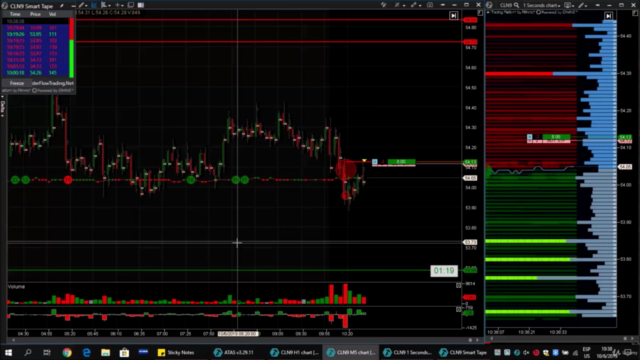Viewport: 640px width, 360px height.
Task: Click the link tool icon at top of M5 chart
Action: 384,5
